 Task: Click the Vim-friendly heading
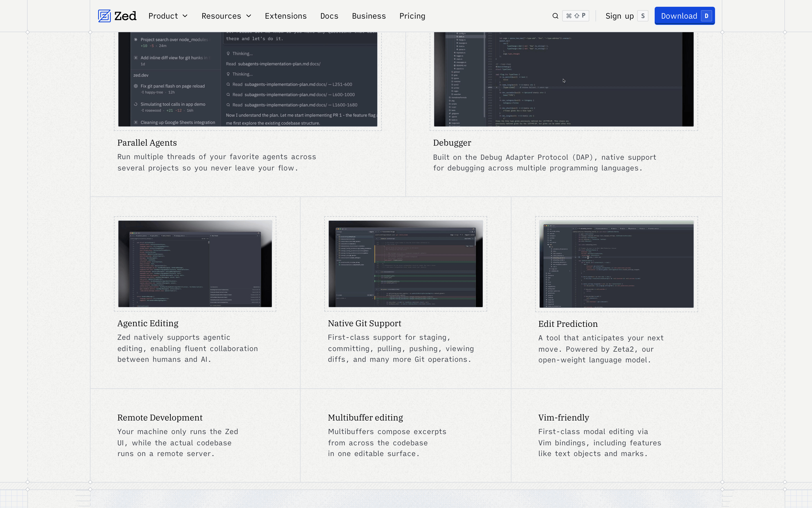[563, 418]
